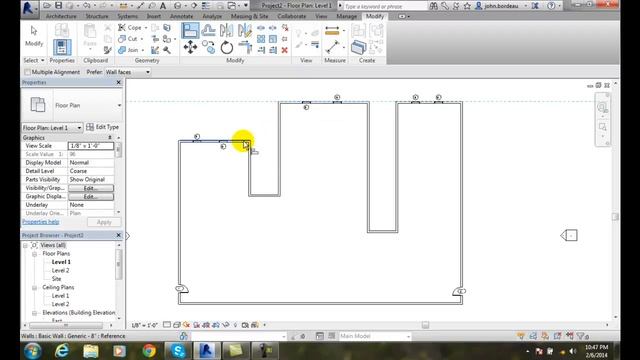640x360 pixels.
Task: Toggle the Multiple Alignment checkbox
Action: click(27, 72)
